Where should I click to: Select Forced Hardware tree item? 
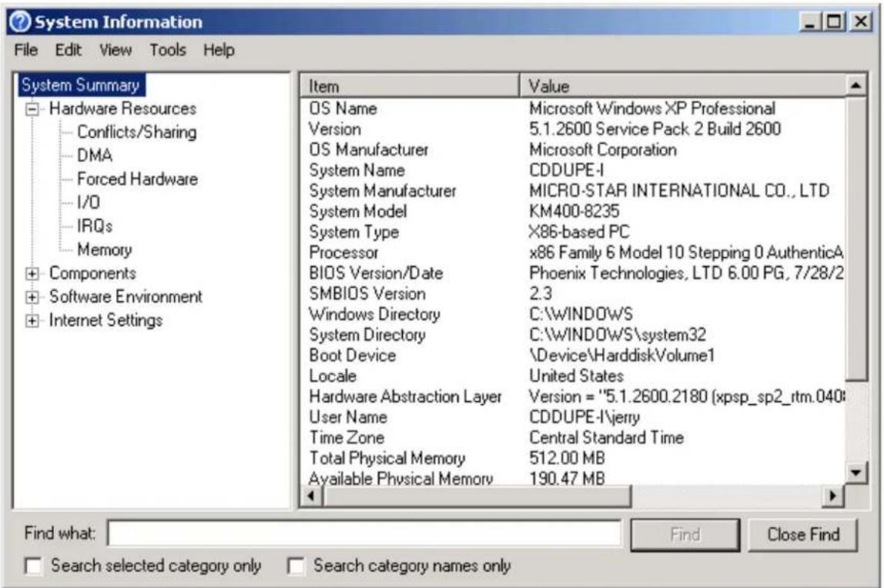(x=138, y=179)
